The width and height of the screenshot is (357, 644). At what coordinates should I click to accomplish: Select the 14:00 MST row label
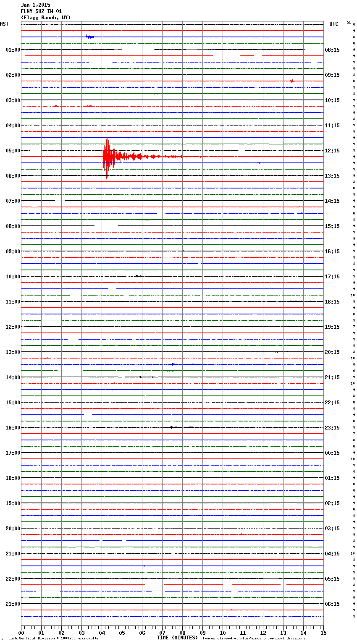pos(13,377)
